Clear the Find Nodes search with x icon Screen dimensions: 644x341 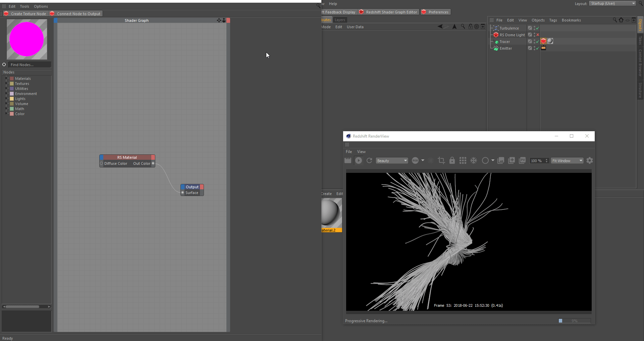4,64
